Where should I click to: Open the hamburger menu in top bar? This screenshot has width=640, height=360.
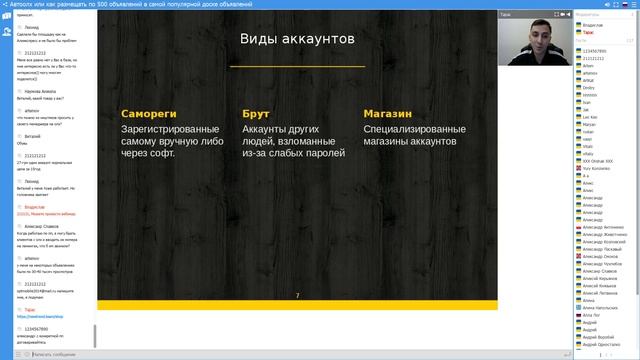634,4
